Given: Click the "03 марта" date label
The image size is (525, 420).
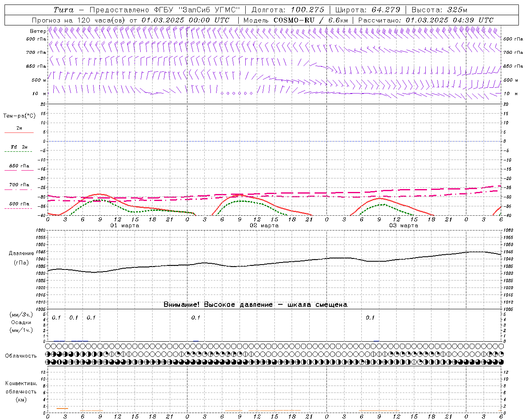Looking at the screenshot, I should 404,226.
